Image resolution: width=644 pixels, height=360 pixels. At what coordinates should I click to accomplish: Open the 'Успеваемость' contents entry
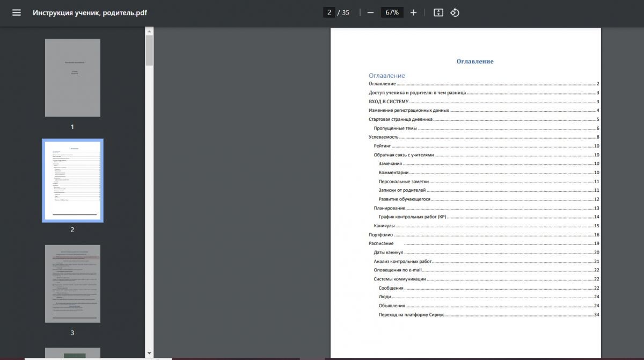[x=484, y=137]
